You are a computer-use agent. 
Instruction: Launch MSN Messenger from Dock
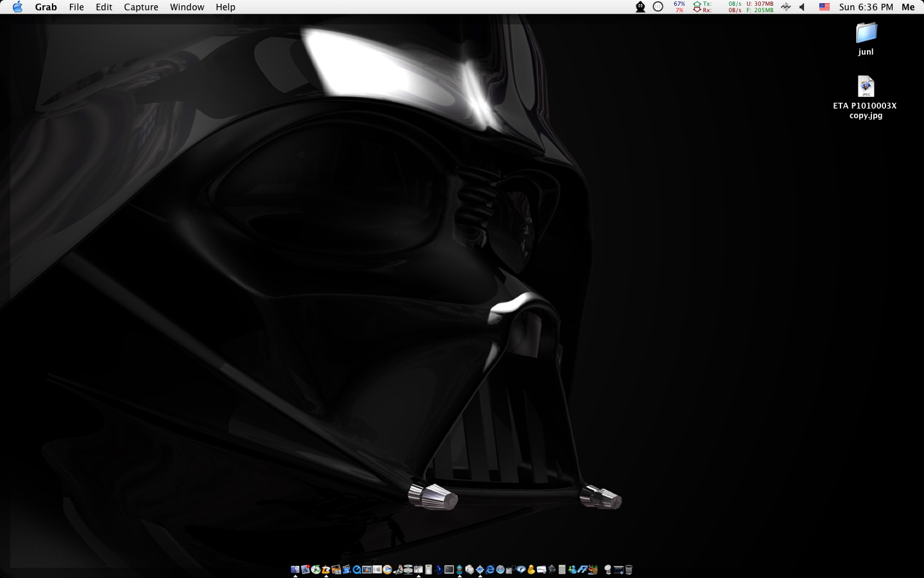572,570
